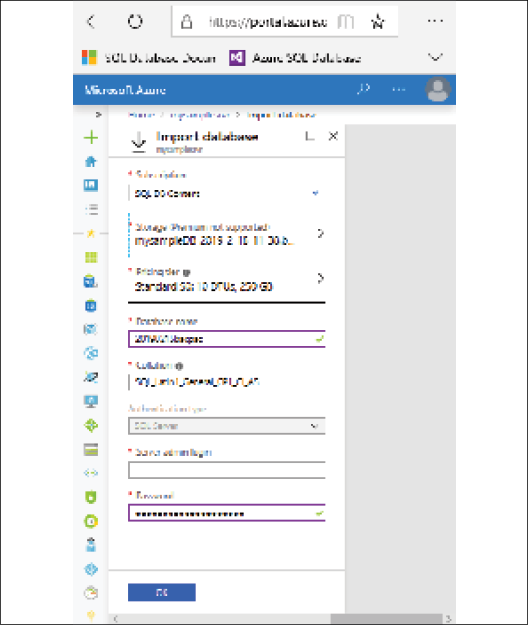Expand the favorites bar overflow chevron
Viewport: 528px width, 625px height.
point(435,57)
